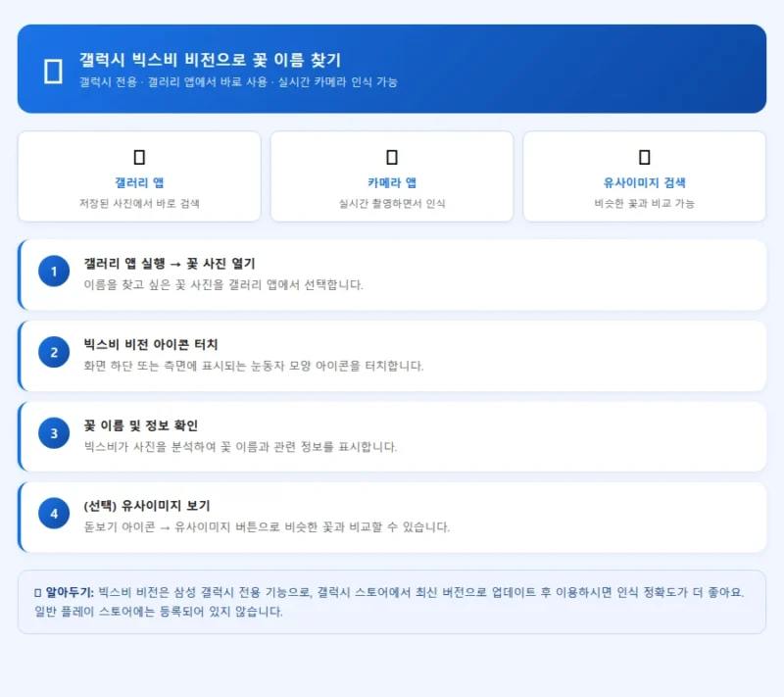Click the step 4 number circle

coord(54,513)
